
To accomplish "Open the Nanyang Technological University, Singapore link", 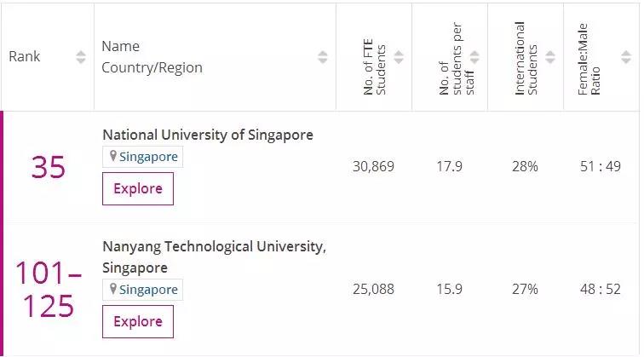I will 214,256.
